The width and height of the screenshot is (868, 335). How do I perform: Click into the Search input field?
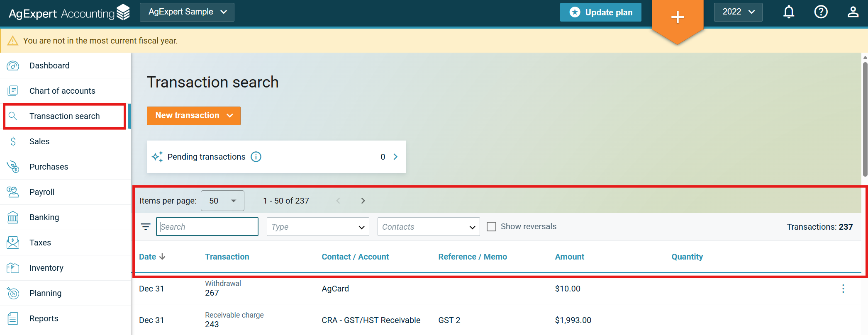[207, 227]
